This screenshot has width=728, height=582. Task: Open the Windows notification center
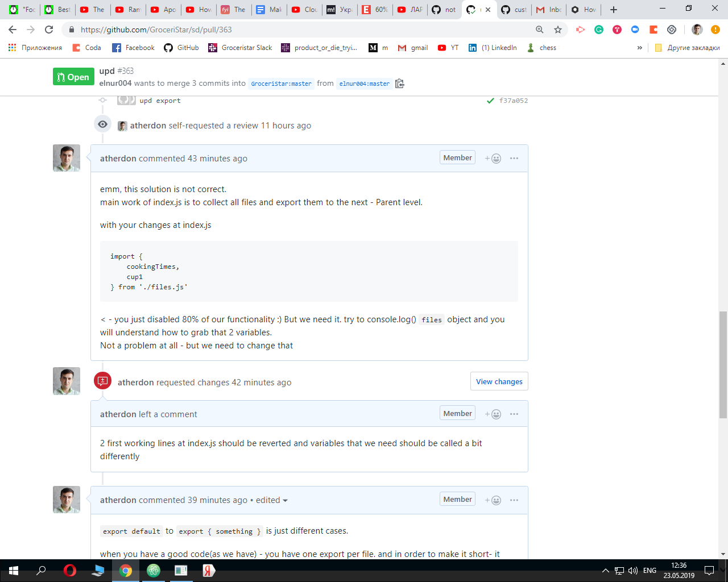tap(709, 571)
